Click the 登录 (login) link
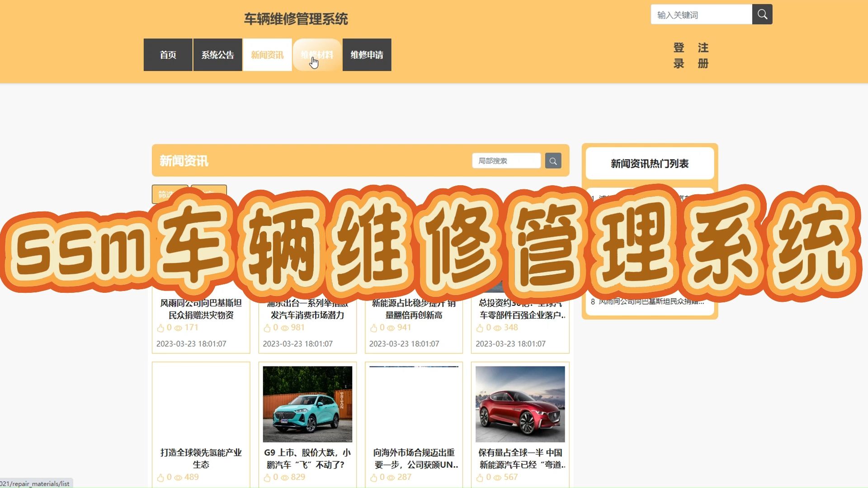Image resolution: width=868 pixels, height=488 pixels. tap(679, 55)
